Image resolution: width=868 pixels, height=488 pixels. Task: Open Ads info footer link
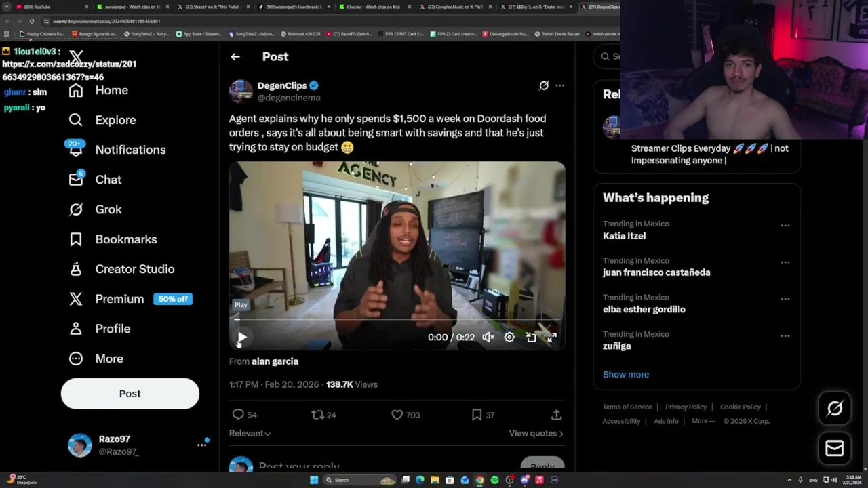666,421
